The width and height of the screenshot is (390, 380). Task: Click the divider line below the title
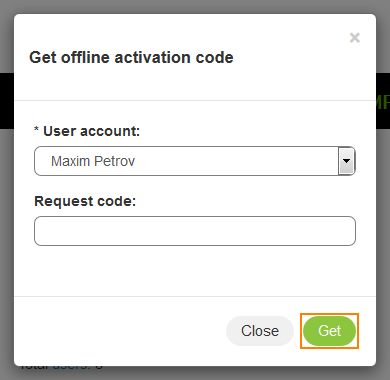click(195, 100)
